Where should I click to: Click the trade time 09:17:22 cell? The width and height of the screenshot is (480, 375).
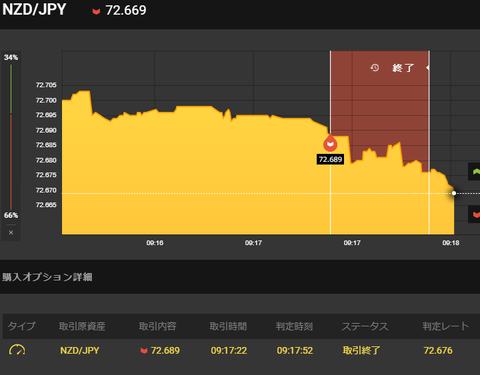coord(229,351)
